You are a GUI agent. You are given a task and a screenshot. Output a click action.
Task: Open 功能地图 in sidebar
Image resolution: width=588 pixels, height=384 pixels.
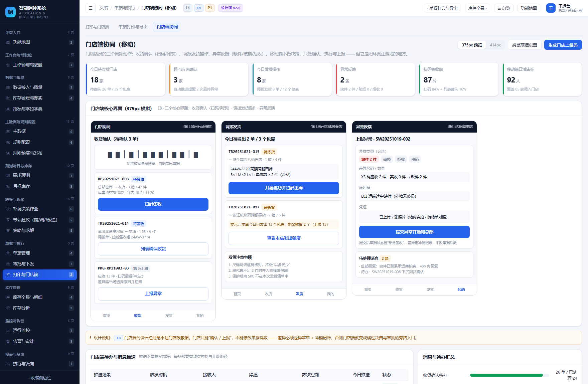coord(40,42)
